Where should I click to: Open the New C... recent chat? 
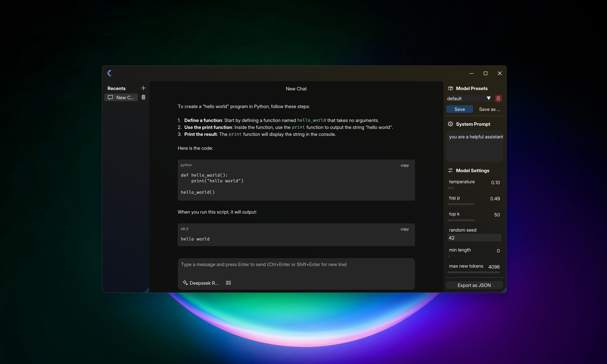click(121, 97)
